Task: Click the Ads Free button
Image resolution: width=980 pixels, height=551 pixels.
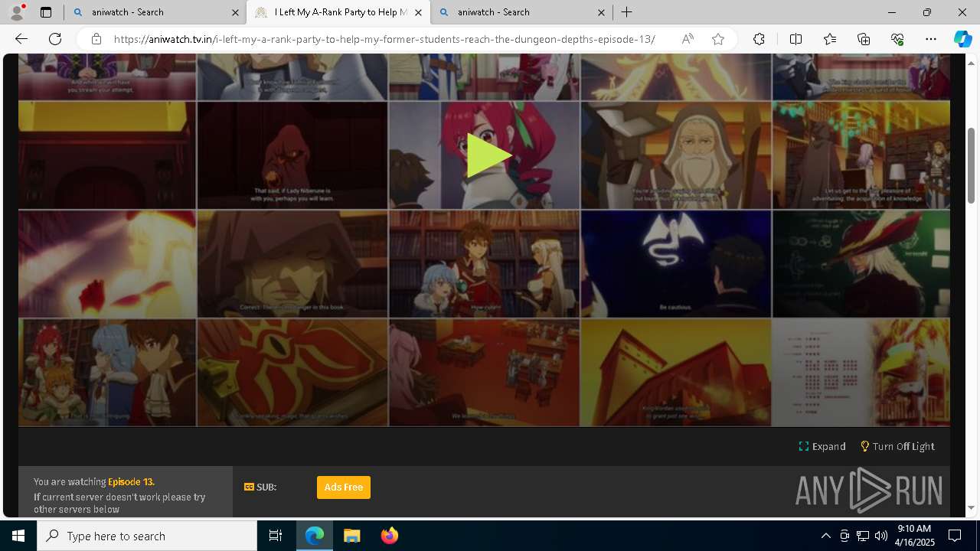Action: click(344, 487)
